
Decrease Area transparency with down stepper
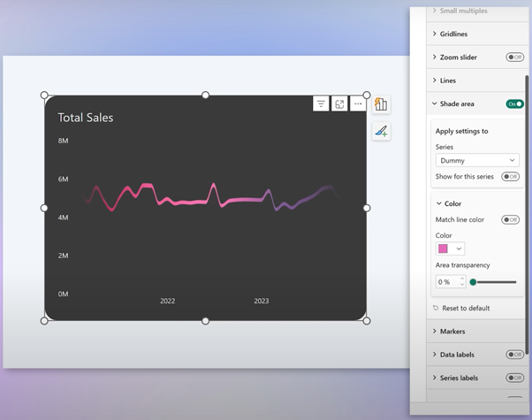pyautogui.click(x=462, y=285)
